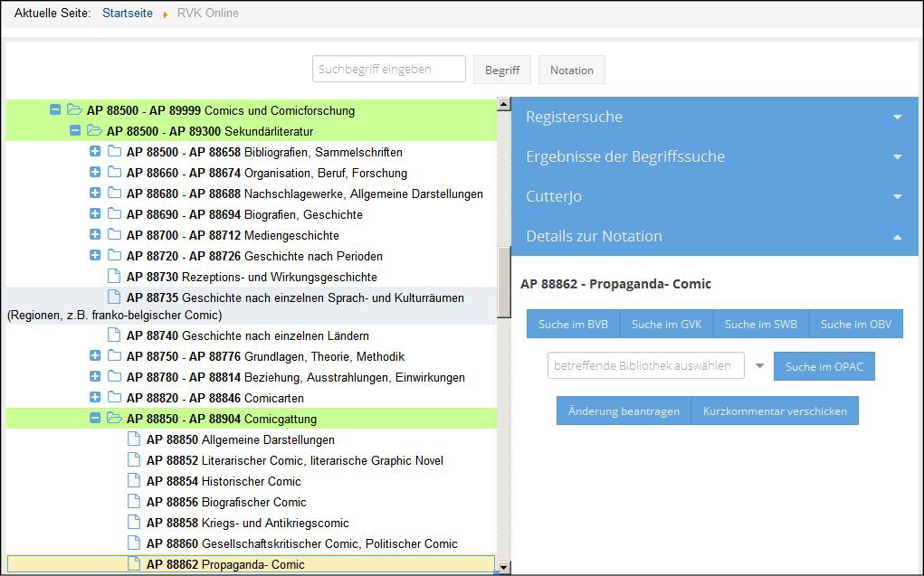Collapse the AP 88500 - AP 89999 Comics node
This screenshot has height=576, width=924.
click(55, 109)
